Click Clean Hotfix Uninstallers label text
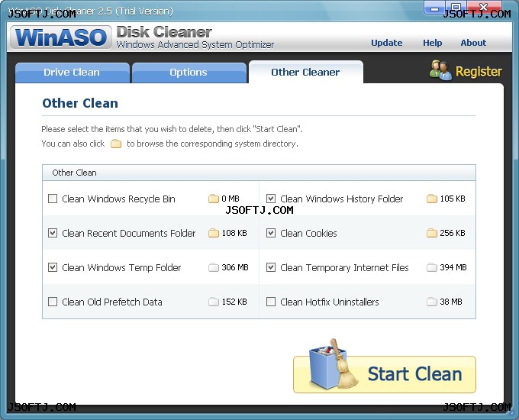The image size is (519, 420). [330, 302]
